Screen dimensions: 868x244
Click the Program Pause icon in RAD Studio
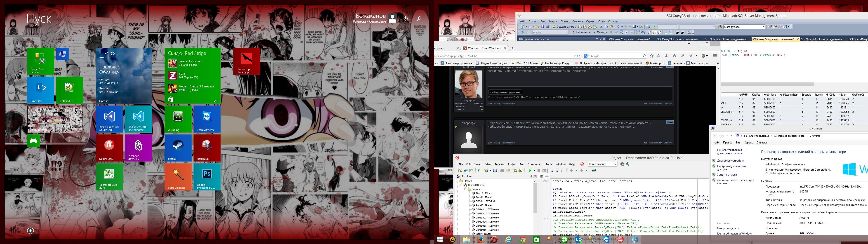[539, 171]
